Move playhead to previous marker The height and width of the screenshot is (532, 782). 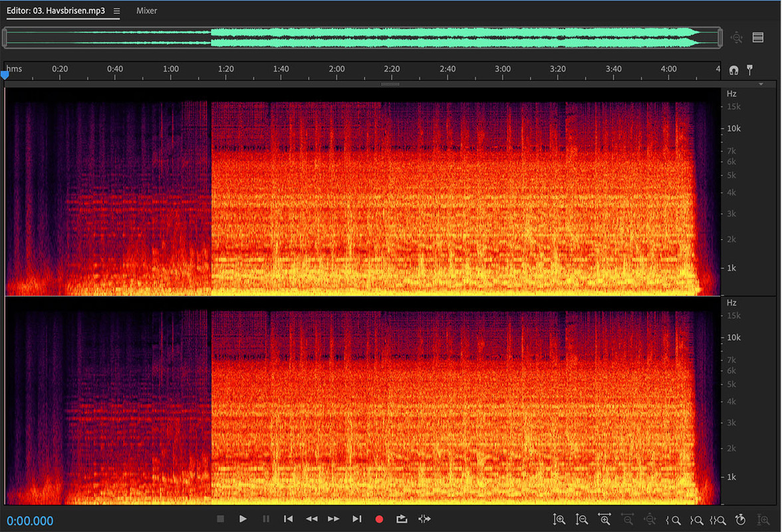289,519
